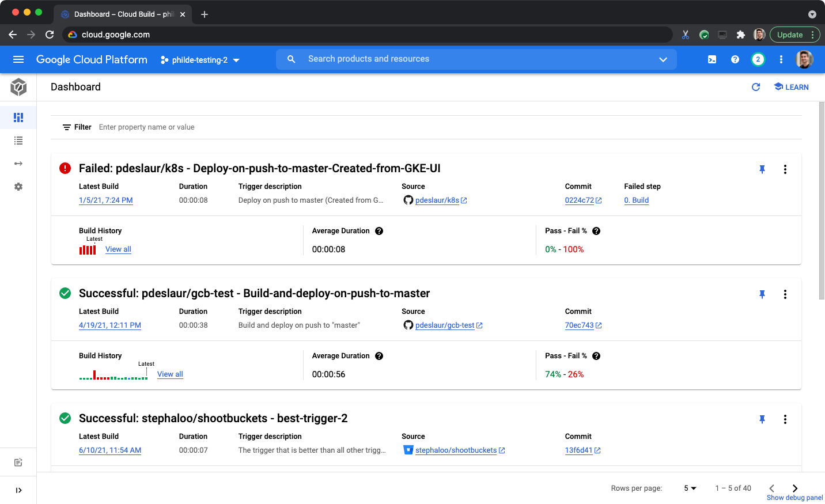
Task: Click the Google Cloud Platform logo text
Action: click(92, 59)
